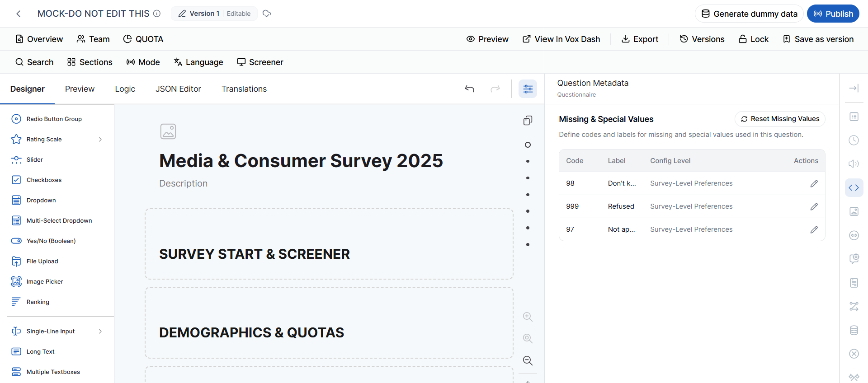
Task: Open the shuffle randomize icon in right rail
Action: (854, 306)
